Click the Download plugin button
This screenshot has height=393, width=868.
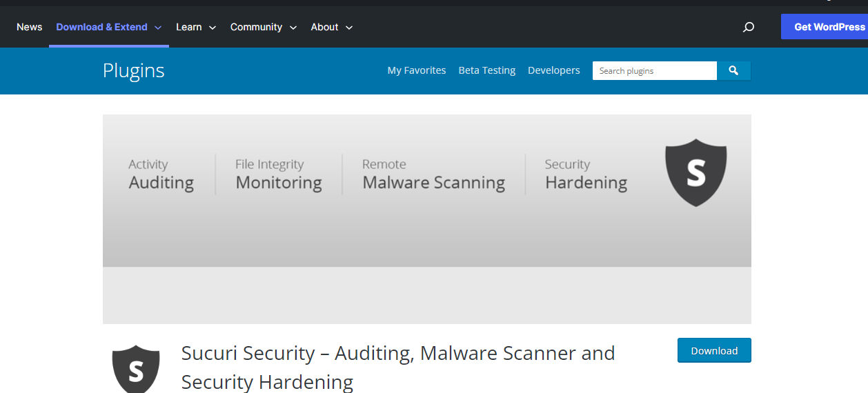pos(714,350)
